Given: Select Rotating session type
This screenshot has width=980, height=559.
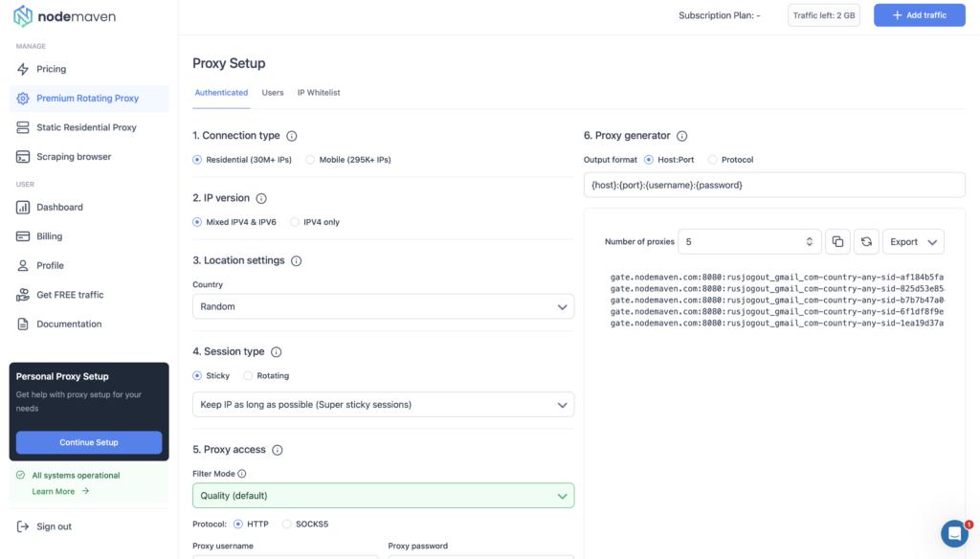Looking at the screenshot, I should pos(248,376).
